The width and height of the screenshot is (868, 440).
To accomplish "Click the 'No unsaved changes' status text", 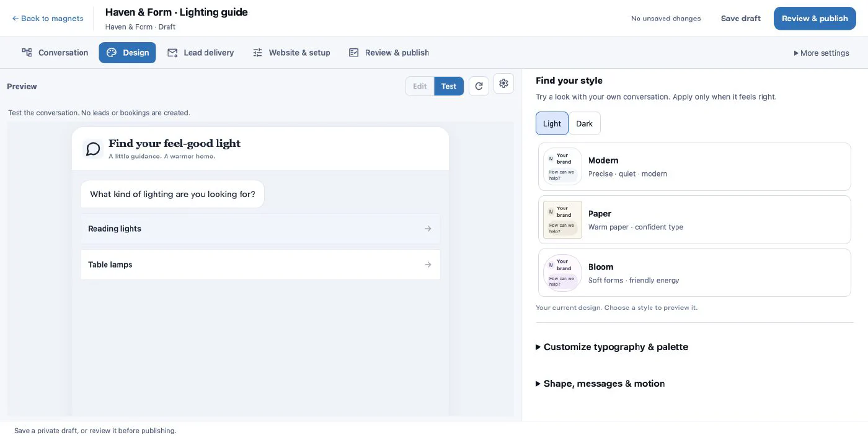I will [x=666, y=19].
